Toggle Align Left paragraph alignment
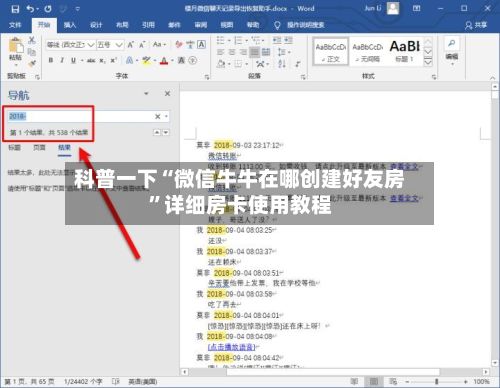Viewport: 500px width, 388px height. coord(221,52)
